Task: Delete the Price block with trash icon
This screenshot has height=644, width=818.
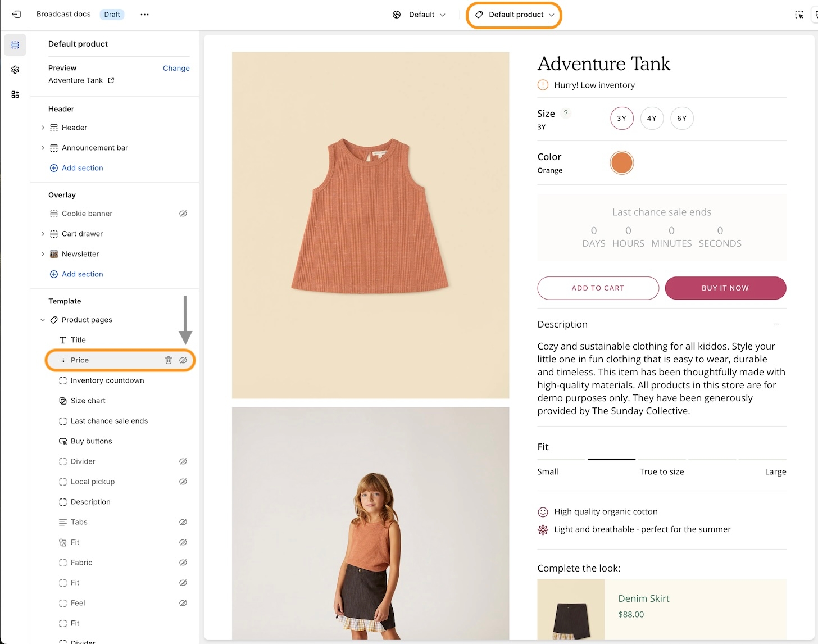Action: 169,360
